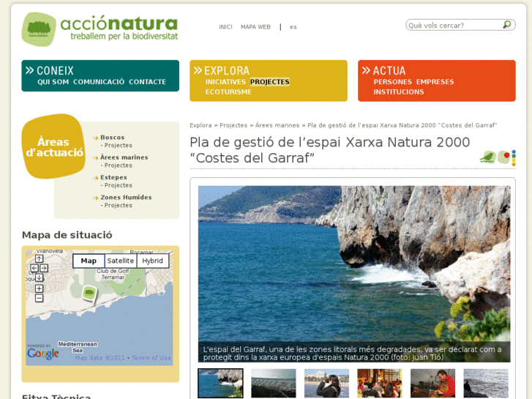The image size is (532, 399).
Task: Open EMPRESES under Actua
Action: tap(435, 82)
